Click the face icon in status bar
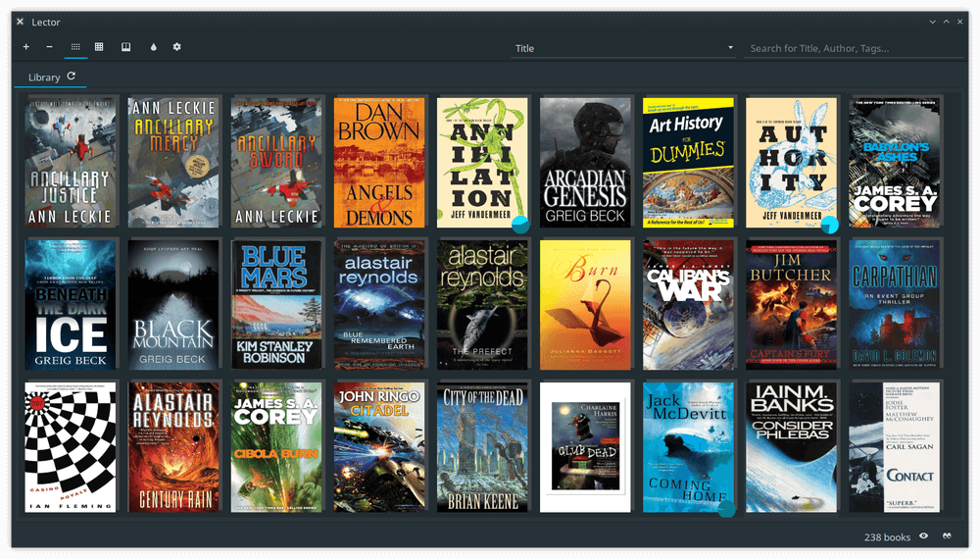980x559 pixels. pyautogui.click(x=947, y=535)
